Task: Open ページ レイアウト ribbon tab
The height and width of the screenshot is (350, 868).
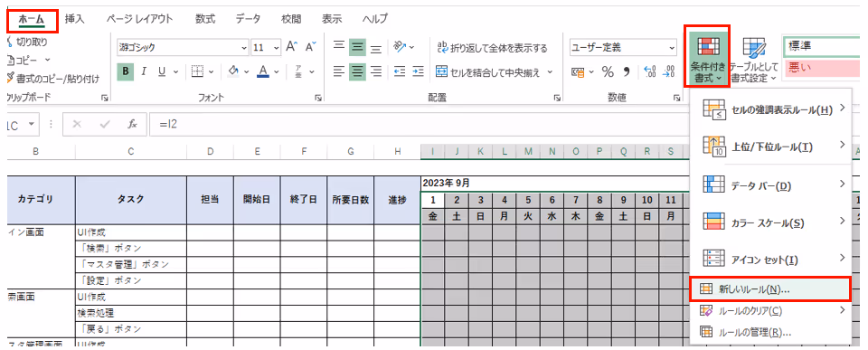Action: (140, 19)
